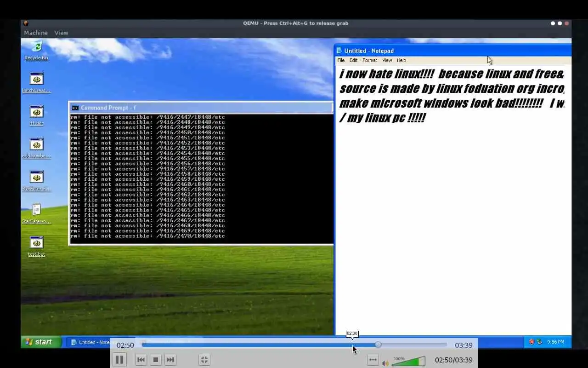Screen dimensions: 588x368
Task: Open Notepad's Help menu
Action: (x=401, y=60)
